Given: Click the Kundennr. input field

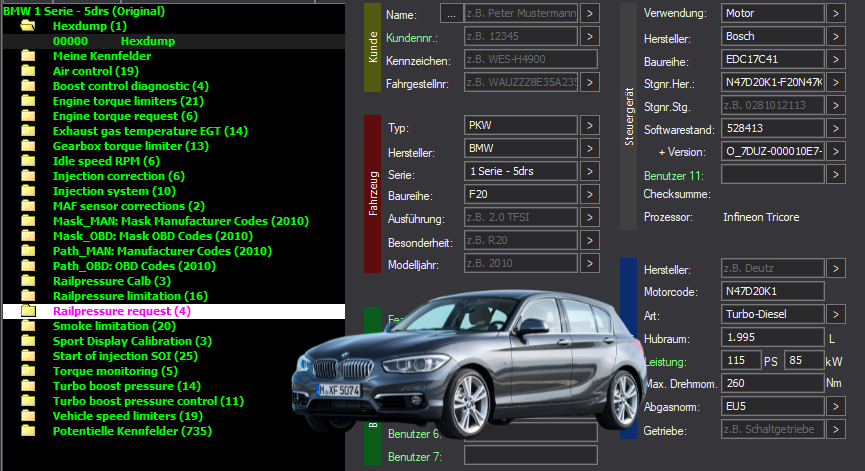Looking at the screenshot, I should click(x=521, y=36).
